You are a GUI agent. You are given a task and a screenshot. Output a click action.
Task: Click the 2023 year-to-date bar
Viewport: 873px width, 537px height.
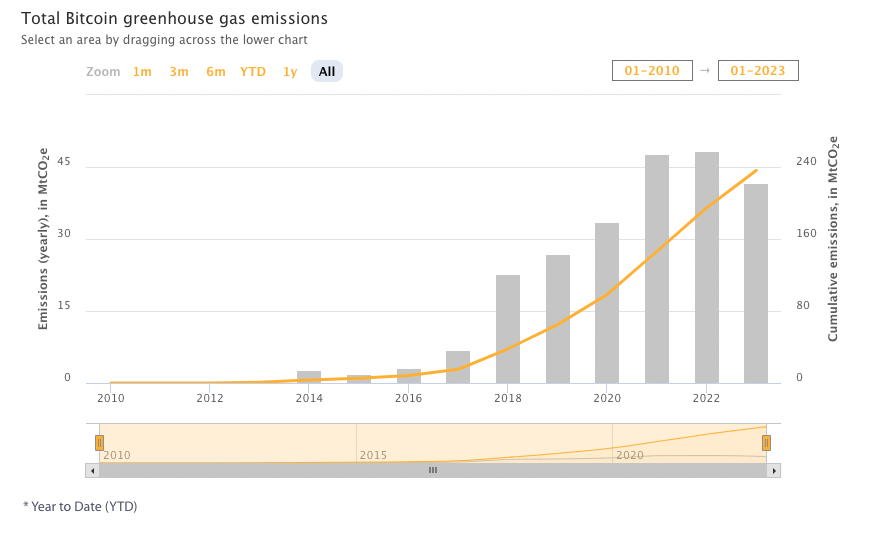756,284
